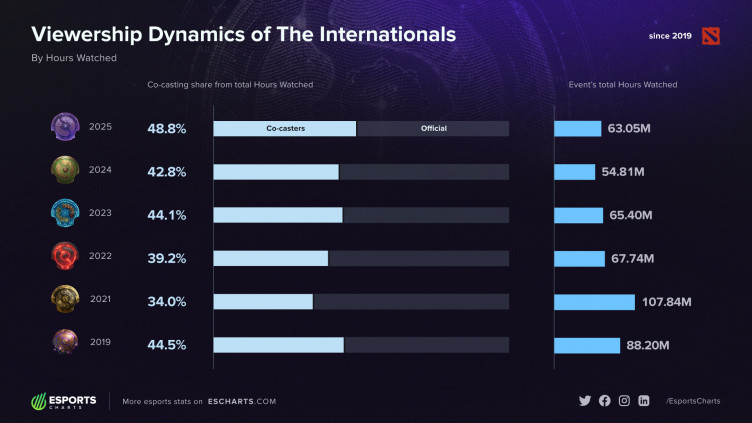The image size is (752, 423).
Task: Click the Twitter bird icon
Action: click(585, 401)
